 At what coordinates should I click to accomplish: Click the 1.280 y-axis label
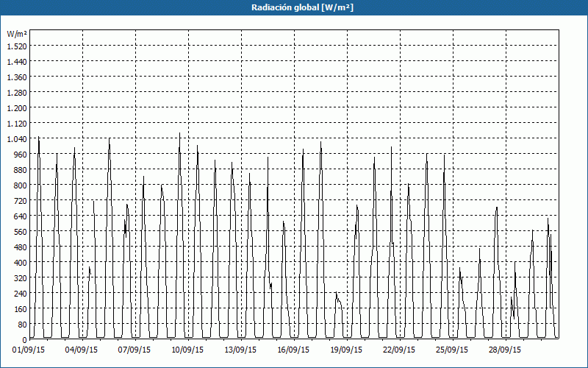17,93
